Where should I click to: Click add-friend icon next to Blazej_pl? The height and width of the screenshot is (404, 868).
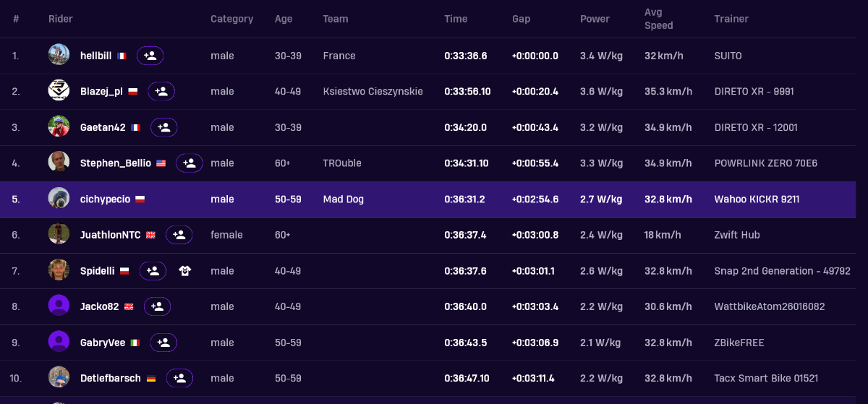click(x=161, y=91)
